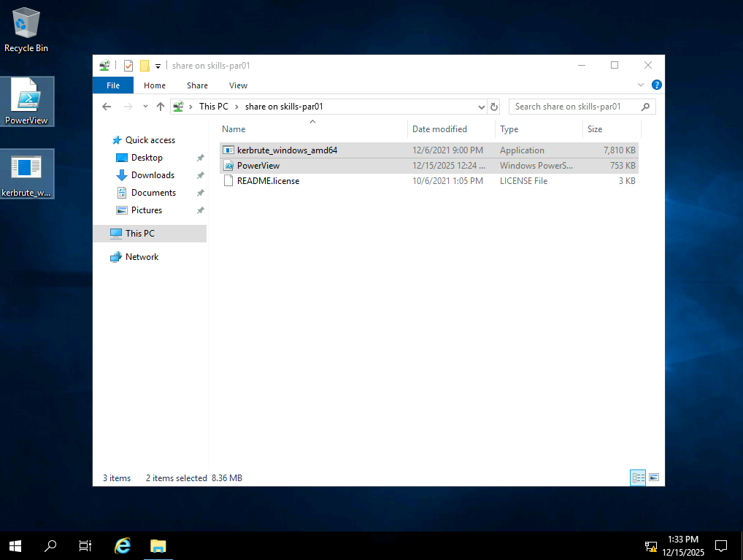Screen dimensions: 743x560
Task: Open the File menu
Action: pos(113,85)
